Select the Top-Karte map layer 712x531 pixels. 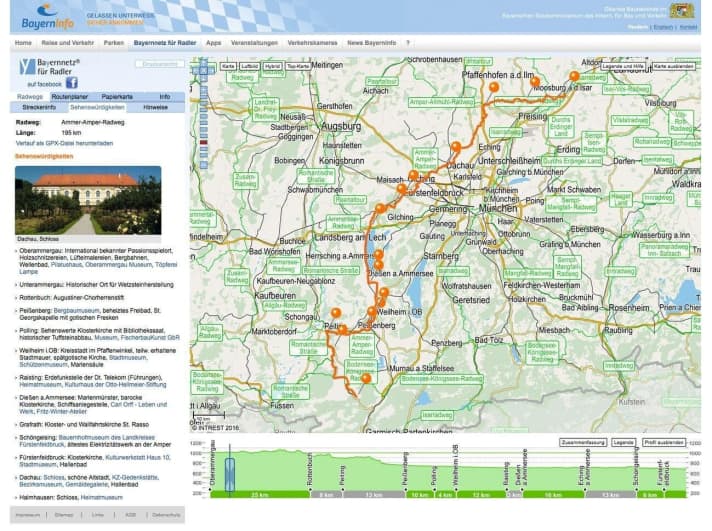(x=298, y=66)
